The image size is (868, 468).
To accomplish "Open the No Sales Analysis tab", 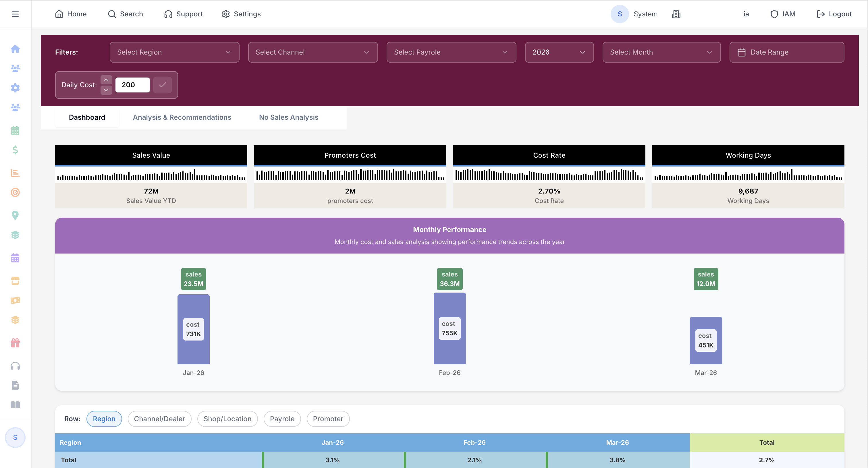I will 288,117.
